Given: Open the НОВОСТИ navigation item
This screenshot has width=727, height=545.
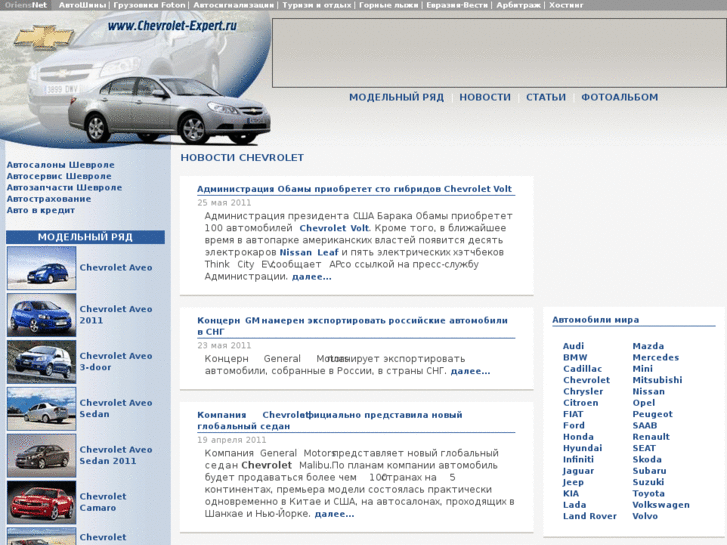Looking at the screenshot, I should (x=485, y=97).
